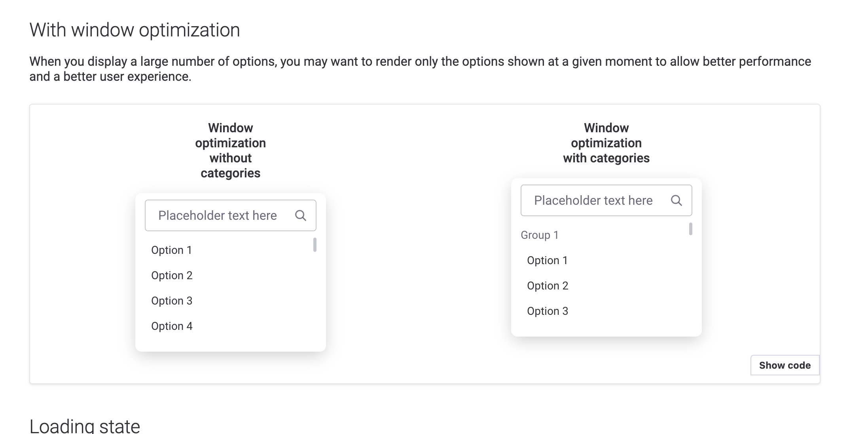868x434 pixels.
Task: Click the scrollbar thumb in the categories listbox
Action: (691, 229)
